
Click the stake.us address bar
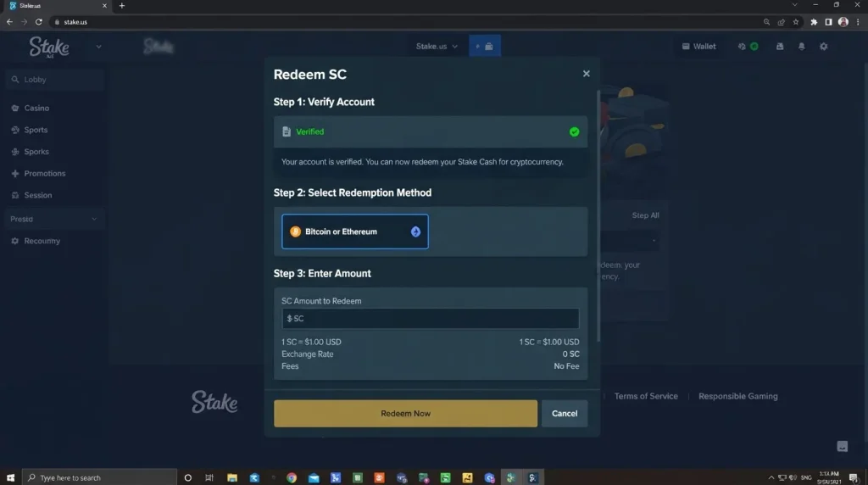click(404, 22)
